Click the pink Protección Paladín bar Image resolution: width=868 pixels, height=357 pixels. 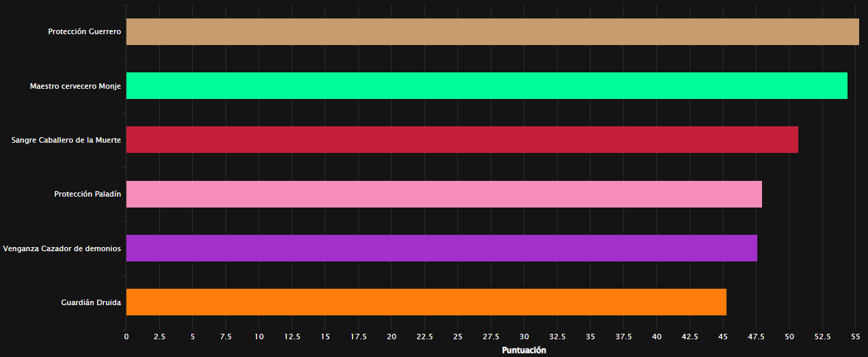tap(444, 194)
